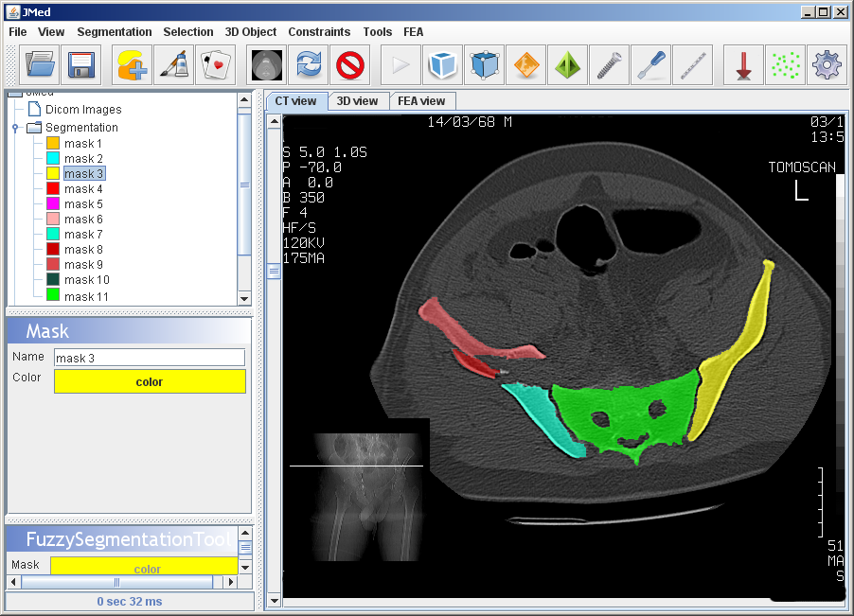Click the mask tree scroll-down arrow
The width and height of the screenshot is (854, 616).
[x=244, y=298]
